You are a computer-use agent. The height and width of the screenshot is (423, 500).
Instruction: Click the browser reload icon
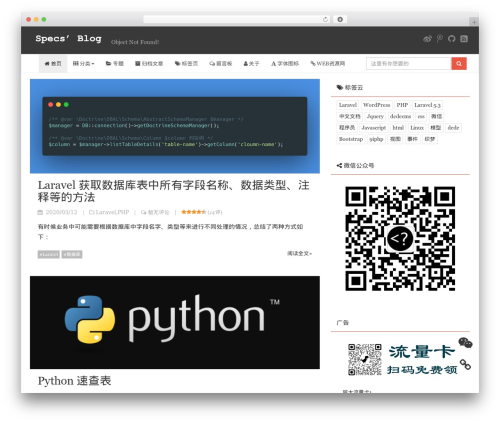pyautogui.click(x=325, y=20)
